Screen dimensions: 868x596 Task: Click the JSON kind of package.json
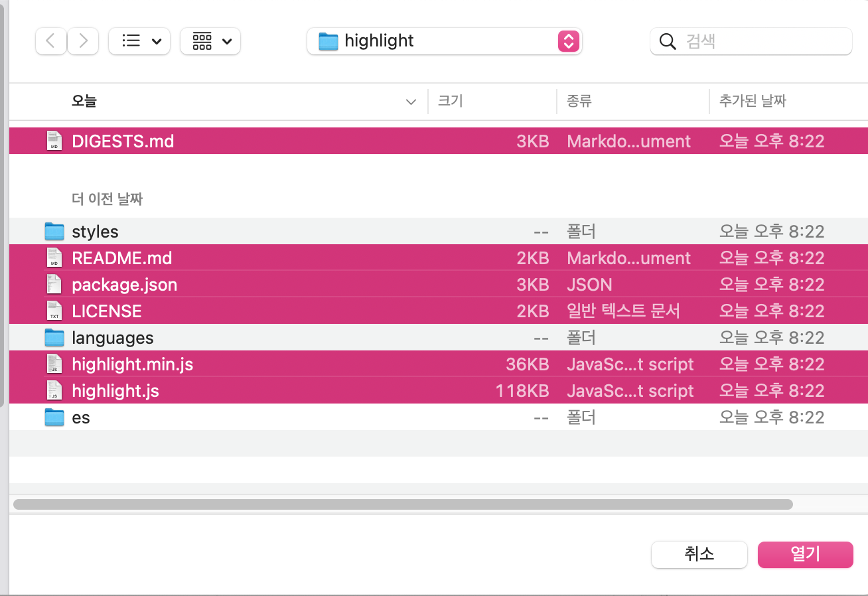tap(589, 285)
